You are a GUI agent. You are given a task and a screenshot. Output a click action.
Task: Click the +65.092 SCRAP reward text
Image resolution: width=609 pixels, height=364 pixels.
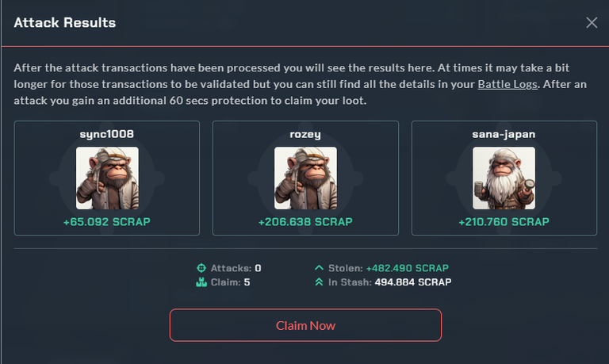(x=107, y=222)
